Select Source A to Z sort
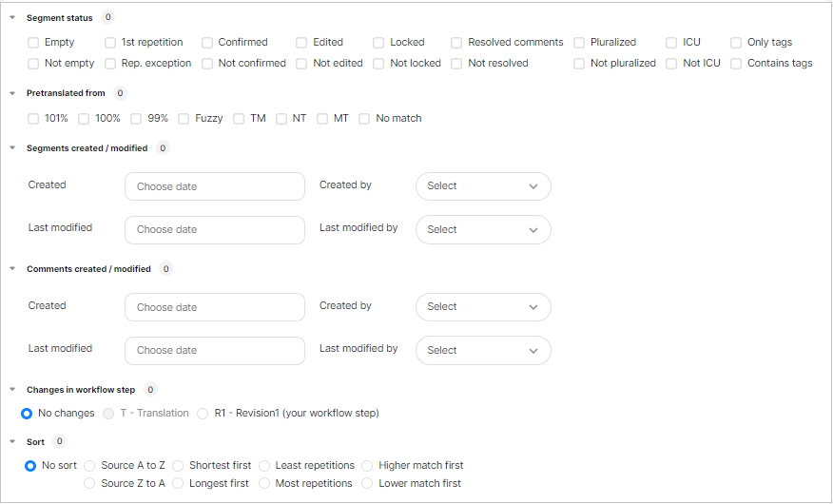Image resolution: width=833 pixels, height=504 pixels. [x=90, y=466]
